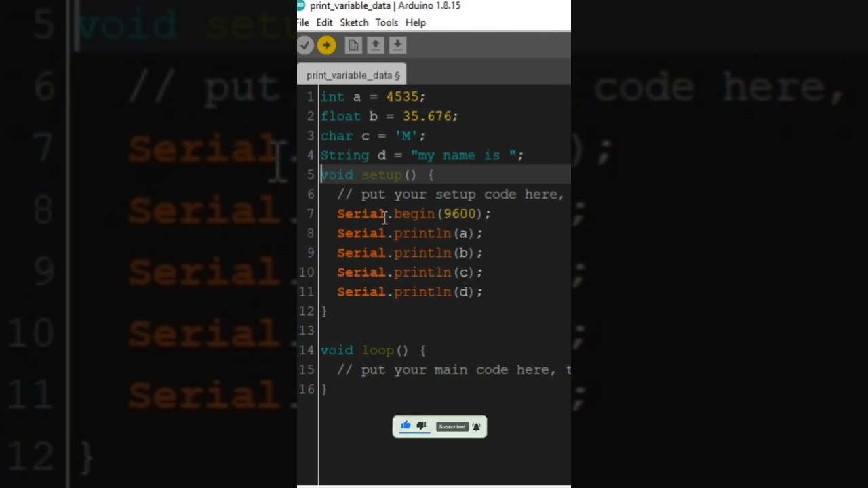Open the Help menu
The width and height of the screenshot is (868, 488).
(x=416, y=22)
